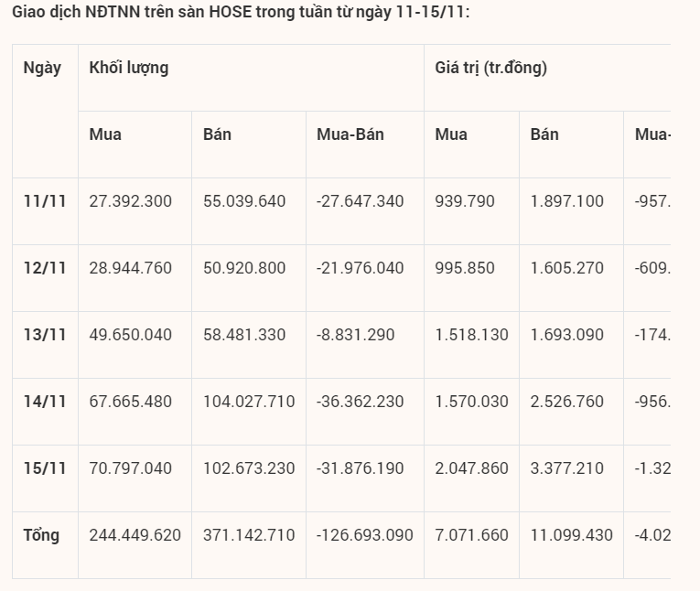This screenshot has width=700, height=591.
Task: Click the 3.377.210 sell value cell
Action: pyautogui.click(x=567, y=468)
